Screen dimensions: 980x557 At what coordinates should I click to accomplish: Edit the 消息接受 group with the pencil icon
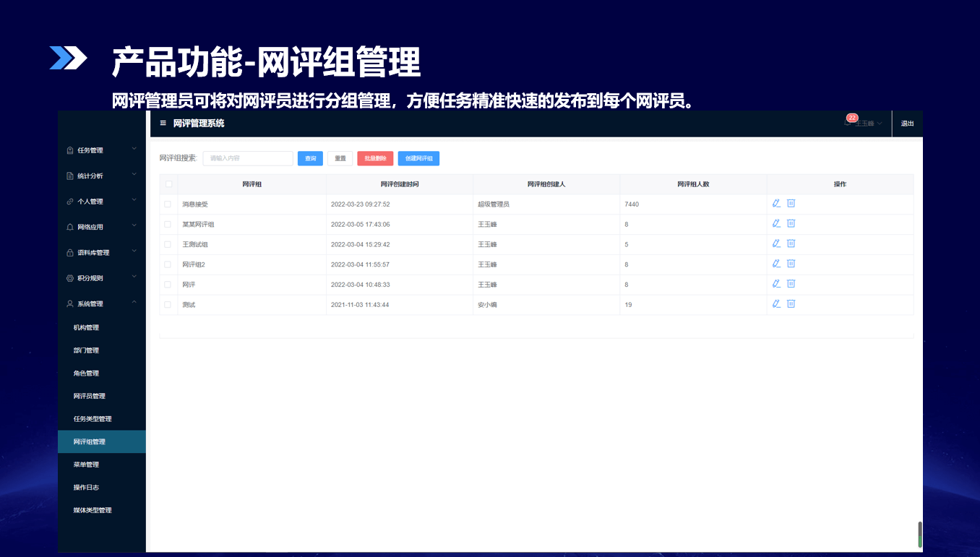click(x=776, y=204)
